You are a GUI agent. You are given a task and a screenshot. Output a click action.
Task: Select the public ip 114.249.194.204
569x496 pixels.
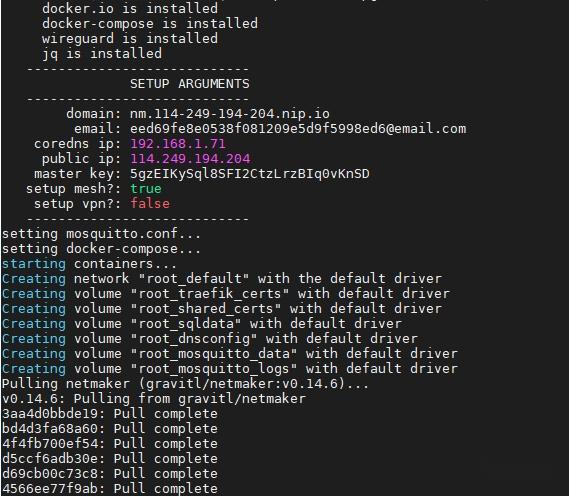pyautogui.click(x=190, y=159)
